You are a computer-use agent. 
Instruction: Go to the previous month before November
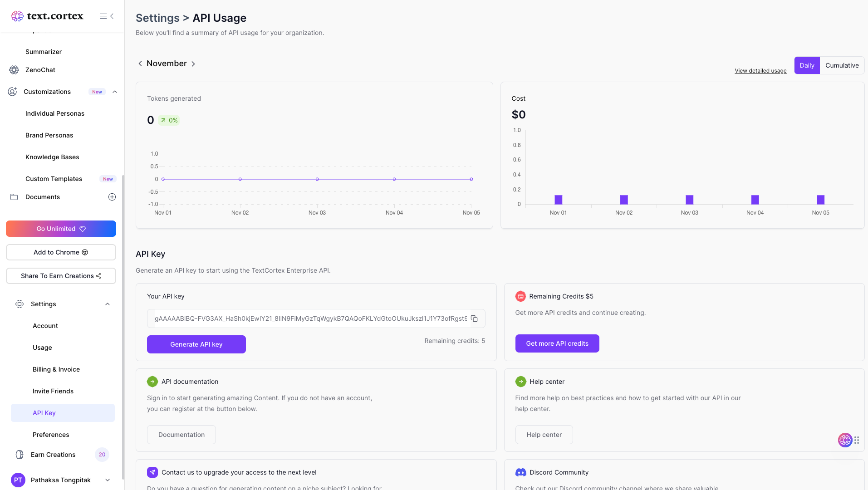[x=140, y=64]
